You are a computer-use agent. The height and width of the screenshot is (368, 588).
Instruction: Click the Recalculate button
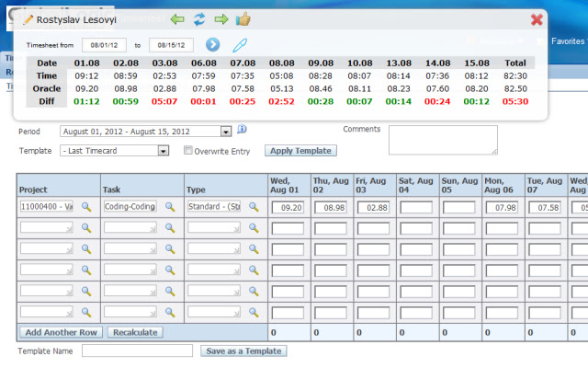pyautogui.click(x=137, y=332)
